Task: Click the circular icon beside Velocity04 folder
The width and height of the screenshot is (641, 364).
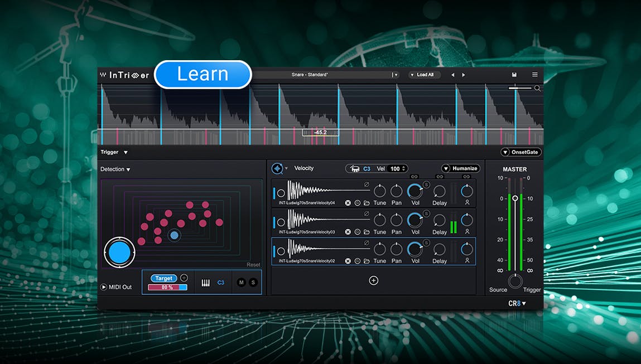Action: (x=357, y=203)
